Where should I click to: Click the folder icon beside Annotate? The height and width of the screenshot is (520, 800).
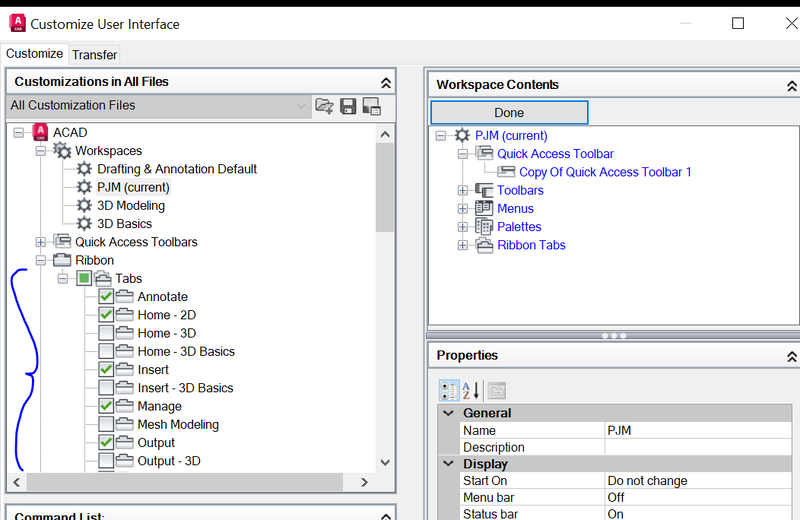coord(124,296)
